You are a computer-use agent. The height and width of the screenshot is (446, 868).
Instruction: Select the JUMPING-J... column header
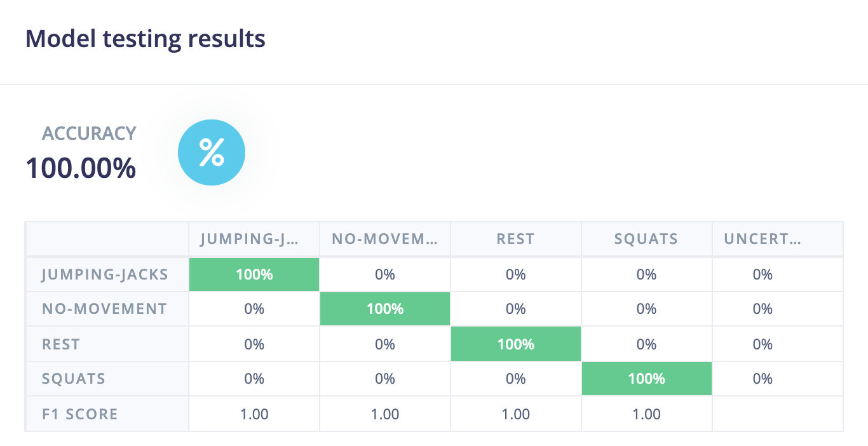[254, 240]
